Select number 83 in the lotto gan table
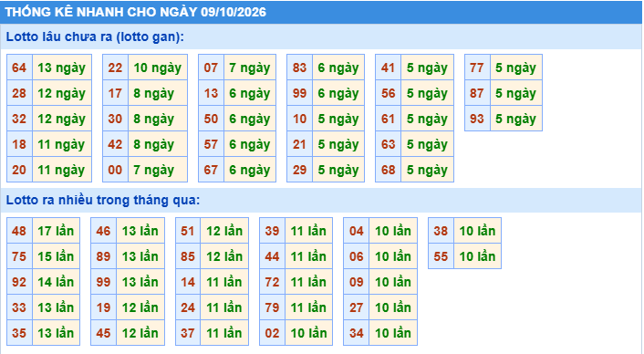This screenshot has width=644, height=354. 300,68
